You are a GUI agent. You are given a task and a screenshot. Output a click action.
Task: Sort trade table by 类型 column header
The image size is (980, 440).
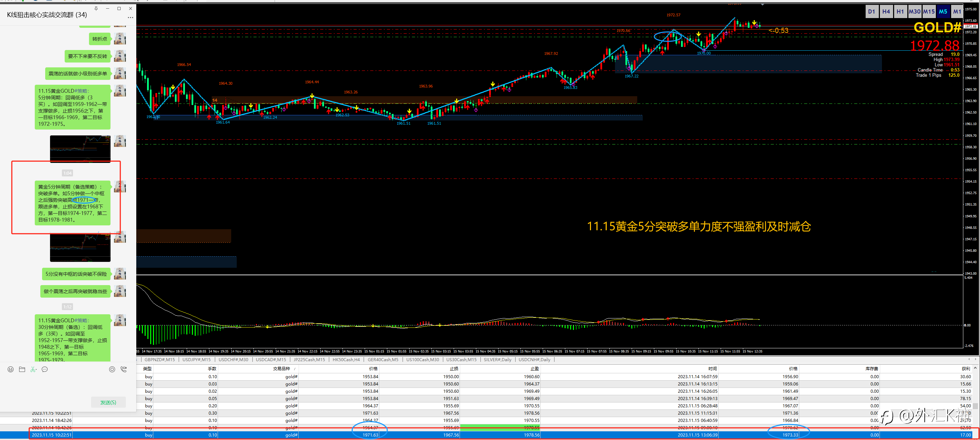coord(147,368)
